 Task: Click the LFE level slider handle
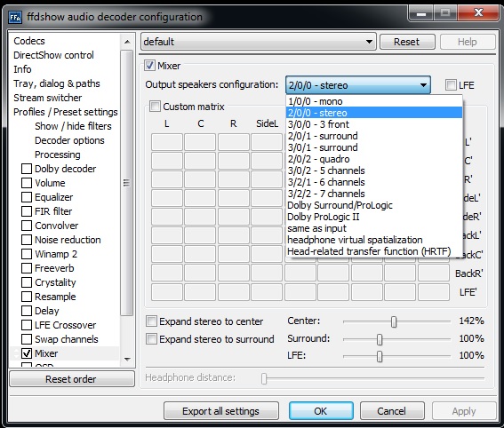380,356
